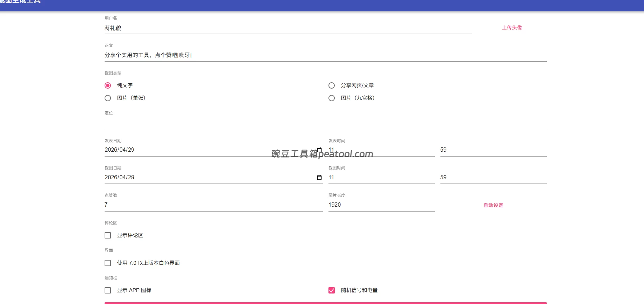The width and height of the screenshot is (644, 304).
Task: Enable the 显示 APP 图标 checkbox
Action: (x=108, y=290)
